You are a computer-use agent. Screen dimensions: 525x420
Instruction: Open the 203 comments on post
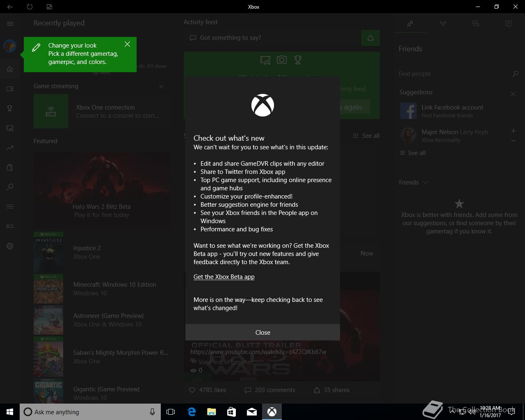270,390
